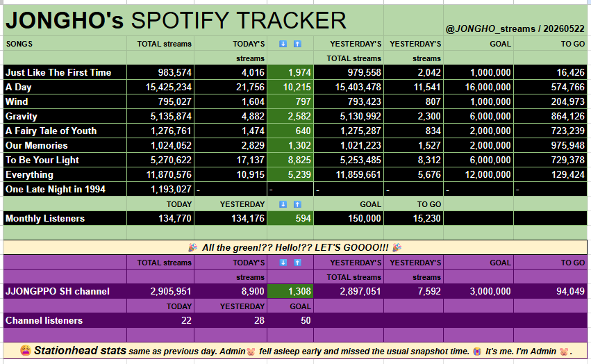591x364 pixels.
Task: Select monthly listeners goal 150,000
Action: tap(349, 218)
